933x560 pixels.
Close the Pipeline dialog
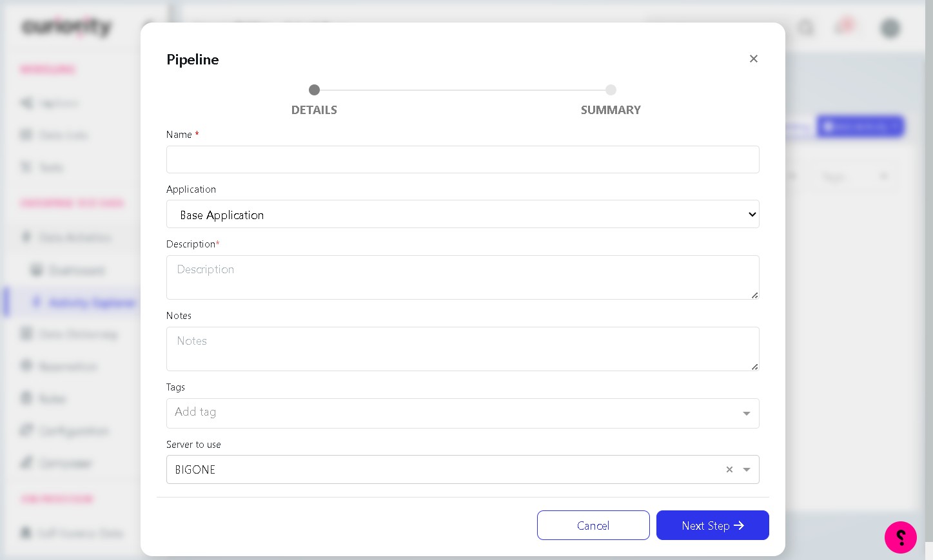pyautogui.click(x=753, y=59)
